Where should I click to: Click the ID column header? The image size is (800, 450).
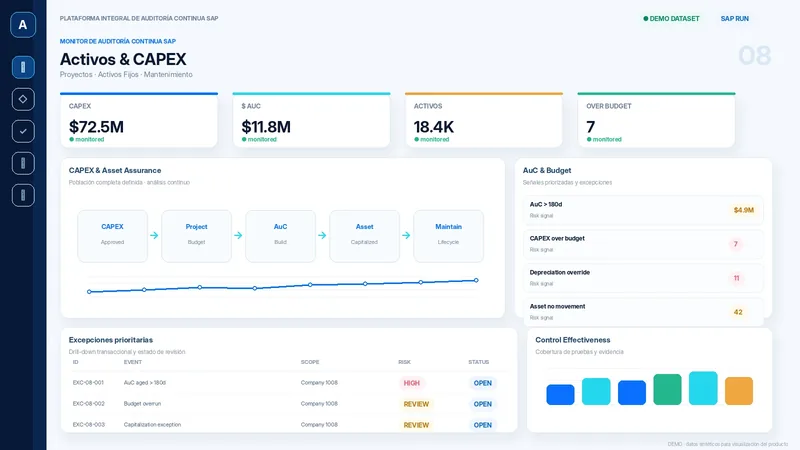point(76,362)
